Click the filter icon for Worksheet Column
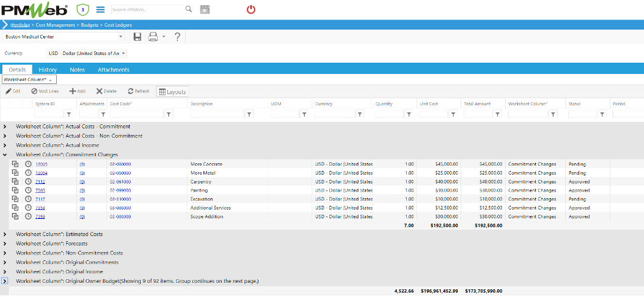This screenshot has width=644, height=297. pos(554,114)
